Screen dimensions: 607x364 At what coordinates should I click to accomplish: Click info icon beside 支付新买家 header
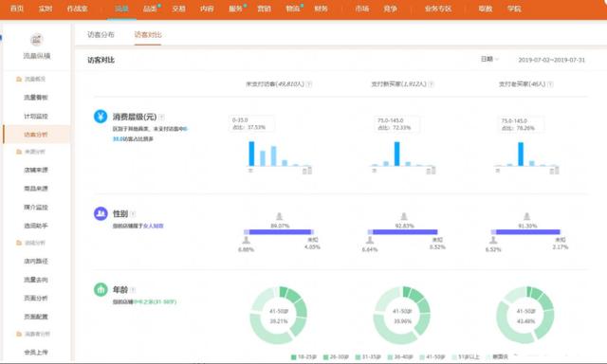(432, 84)
